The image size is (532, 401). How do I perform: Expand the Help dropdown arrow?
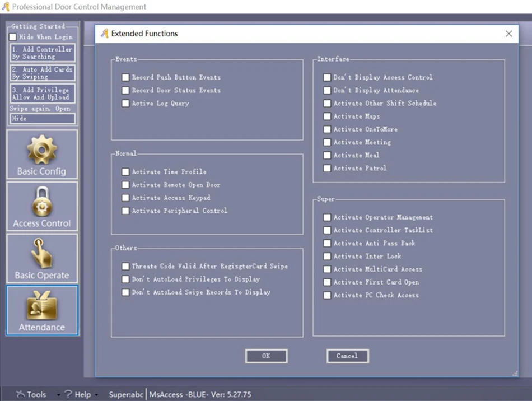96,395
